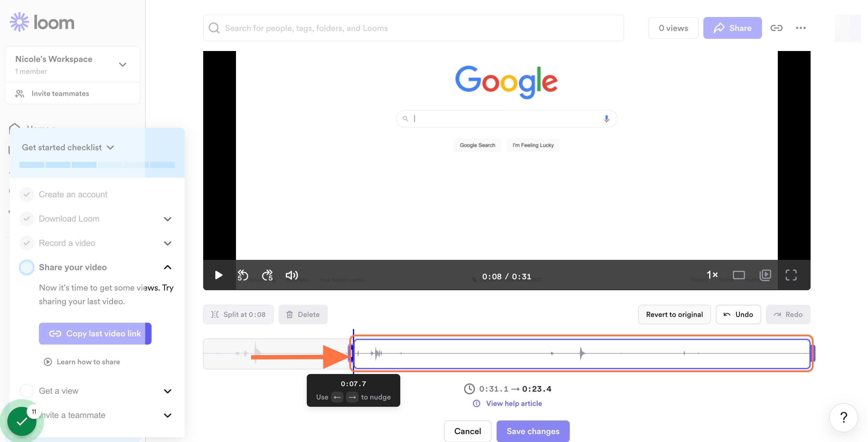Click the Share button
Viewport: 868px width, 442px height.
[732, 28]
